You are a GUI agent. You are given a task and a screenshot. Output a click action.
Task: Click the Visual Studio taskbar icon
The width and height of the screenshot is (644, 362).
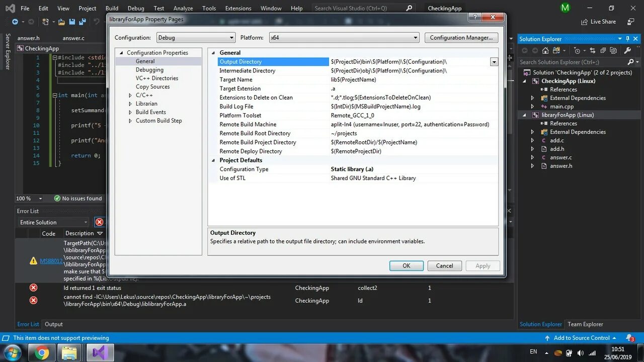point(100,353)
